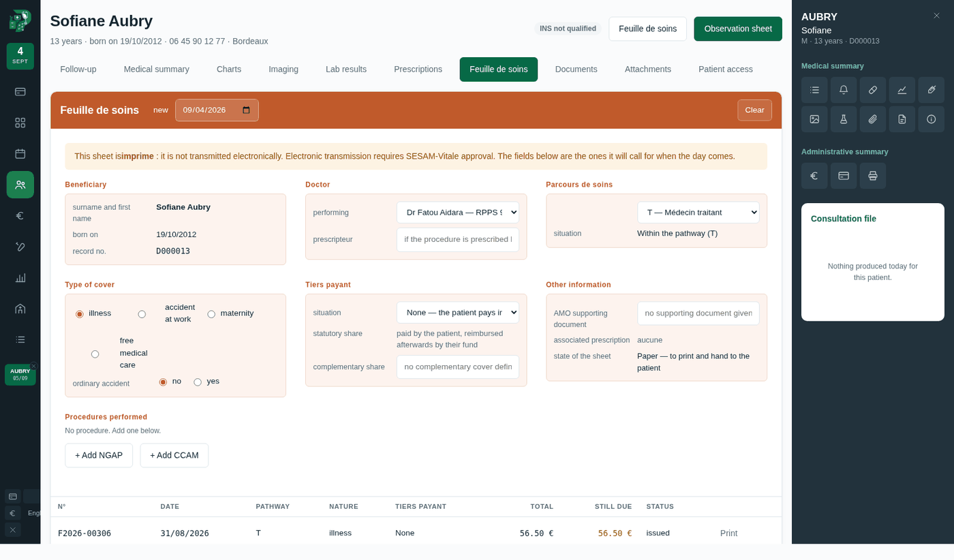Open the euro icon under Administrative summary
954x560 pixels.
point(814,176)
